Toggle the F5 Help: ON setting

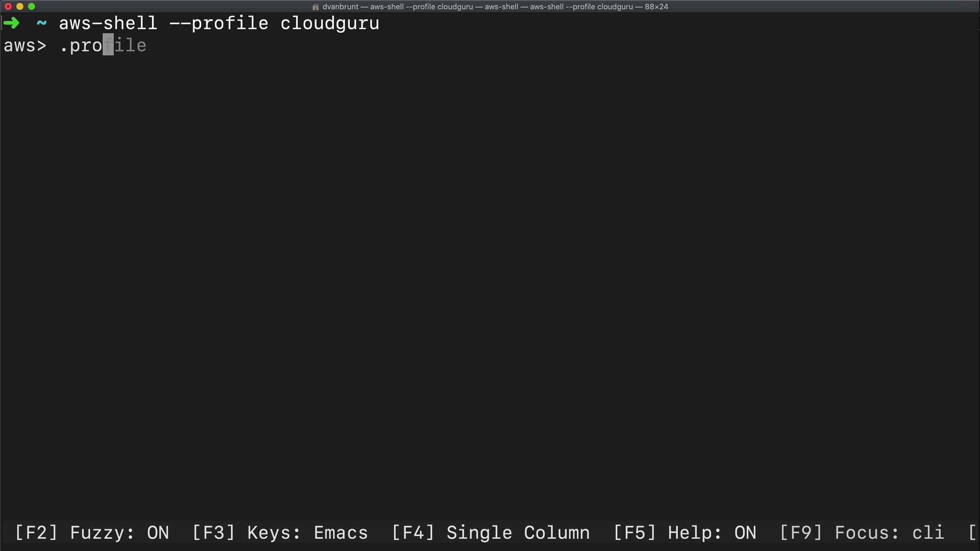684,533
